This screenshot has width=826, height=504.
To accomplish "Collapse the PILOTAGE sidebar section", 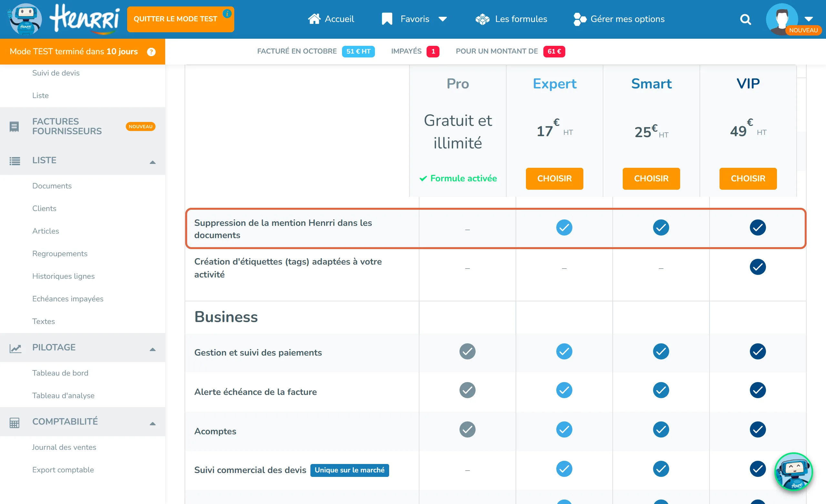I will tap(153, 349).
